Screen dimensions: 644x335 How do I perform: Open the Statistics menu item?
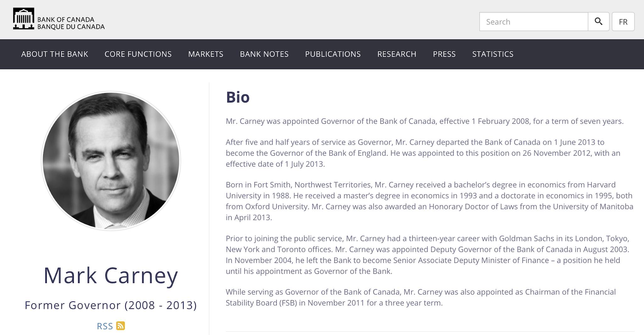tap(493, 54)
